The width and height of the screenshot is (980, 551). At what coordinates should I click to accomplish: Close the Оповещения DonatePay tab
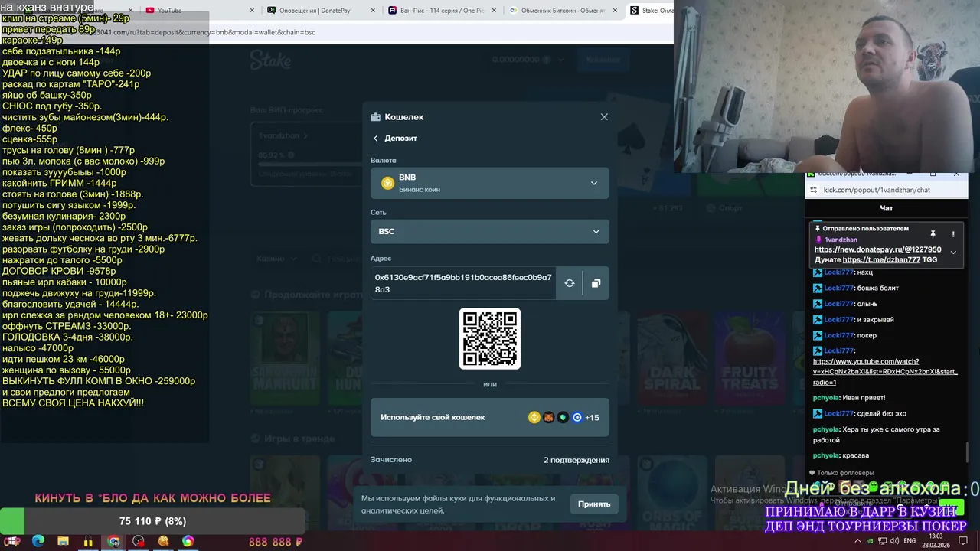(x=372, y=11)
